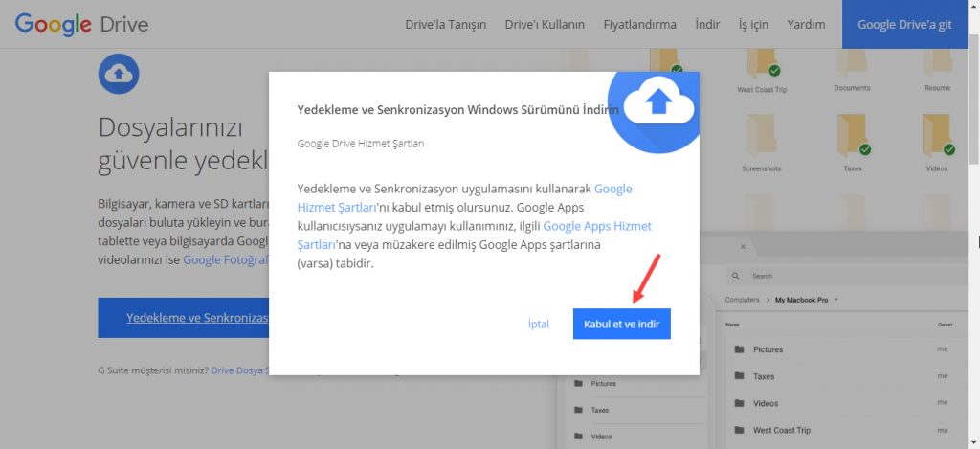Click the Name column header

(731, 325)
